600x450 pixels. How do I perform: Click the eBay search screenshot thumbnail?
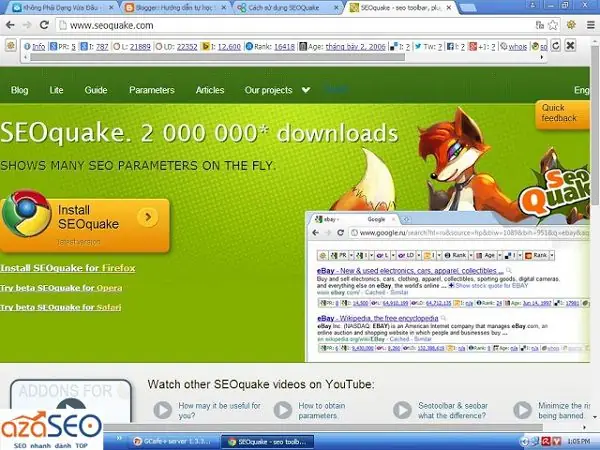coord(448,286)
